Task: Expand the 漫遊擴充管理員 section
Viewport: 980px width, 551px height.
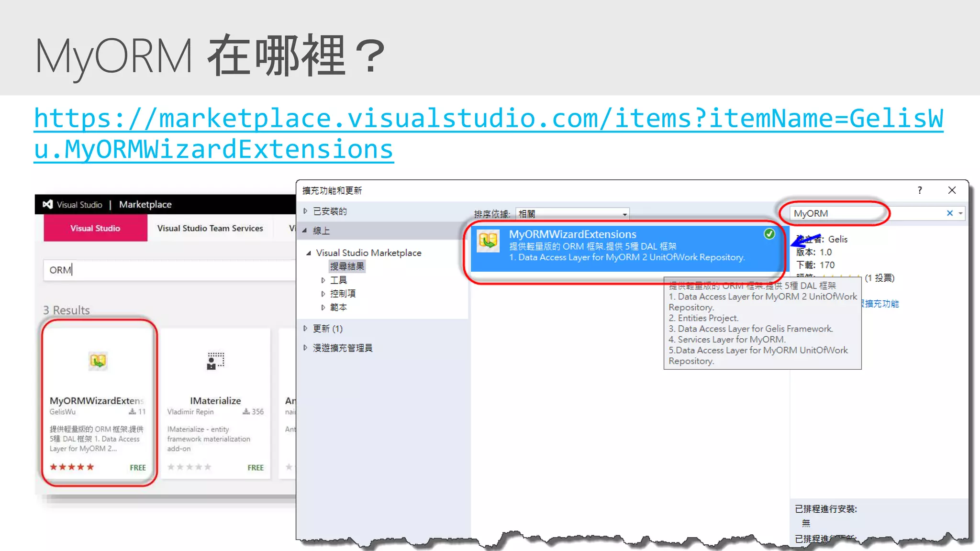Action: [x=305, y=348]
